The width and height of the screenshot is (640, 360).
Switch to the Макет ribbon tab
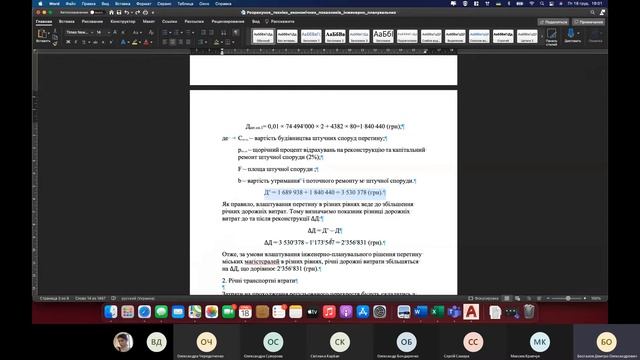click(x=149, y=22)
